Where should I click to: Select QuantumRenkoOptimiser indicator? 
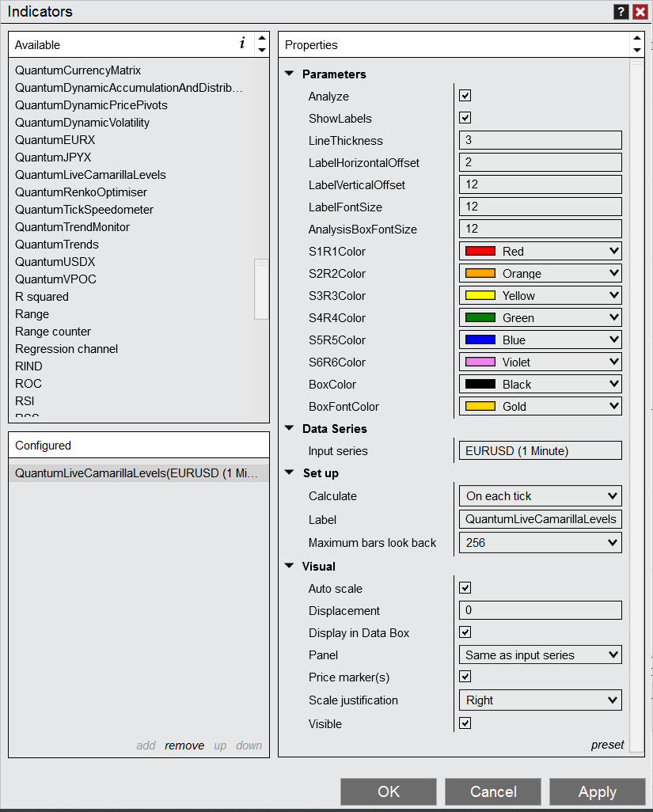click(81, 192)
